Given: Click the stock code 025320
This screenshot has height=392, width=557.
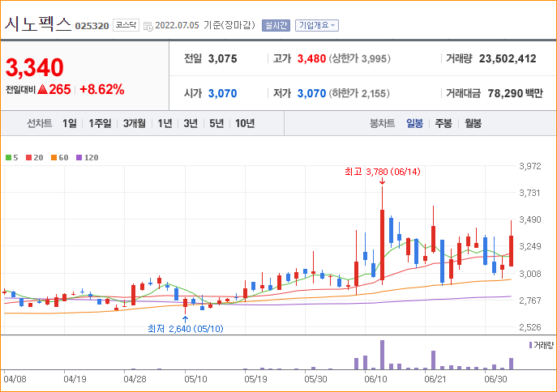Looking at the screenshot, I should [92, 26].
